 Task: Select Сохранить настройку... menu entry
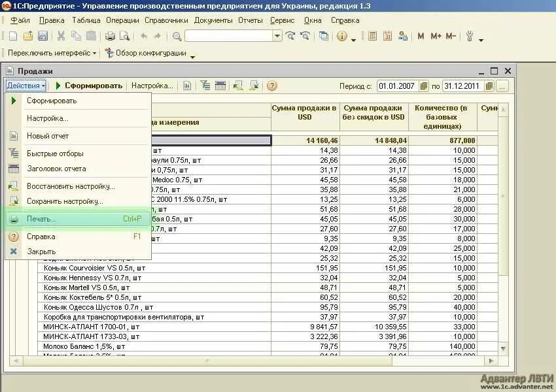click(78, 201)
